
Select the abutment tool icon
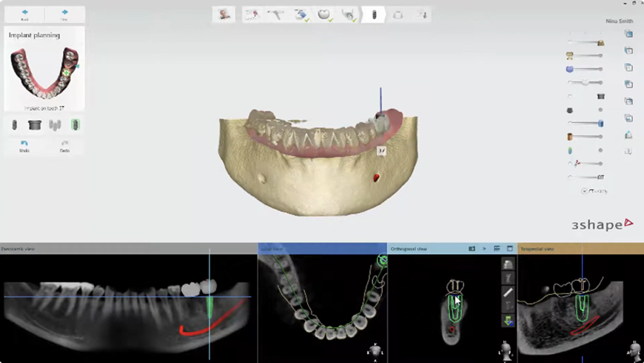click(x=34, y=125)
